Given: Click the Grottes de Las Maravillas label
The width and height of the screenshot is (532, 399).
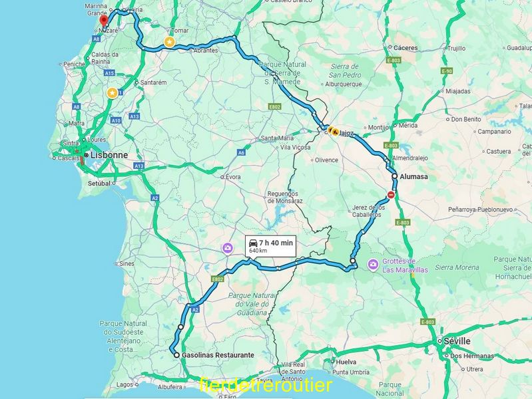Looking at the screenshot, I should coord(405,266).
